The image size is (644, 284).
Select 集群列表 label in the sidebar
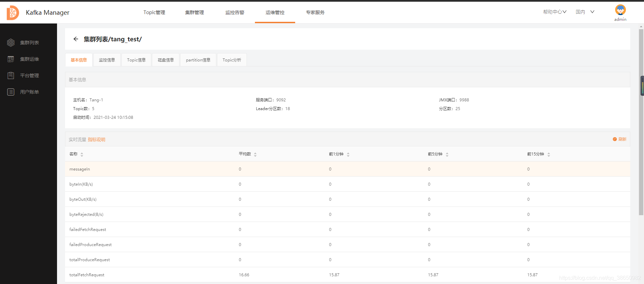pyautogui.click(x=30, y=43)
